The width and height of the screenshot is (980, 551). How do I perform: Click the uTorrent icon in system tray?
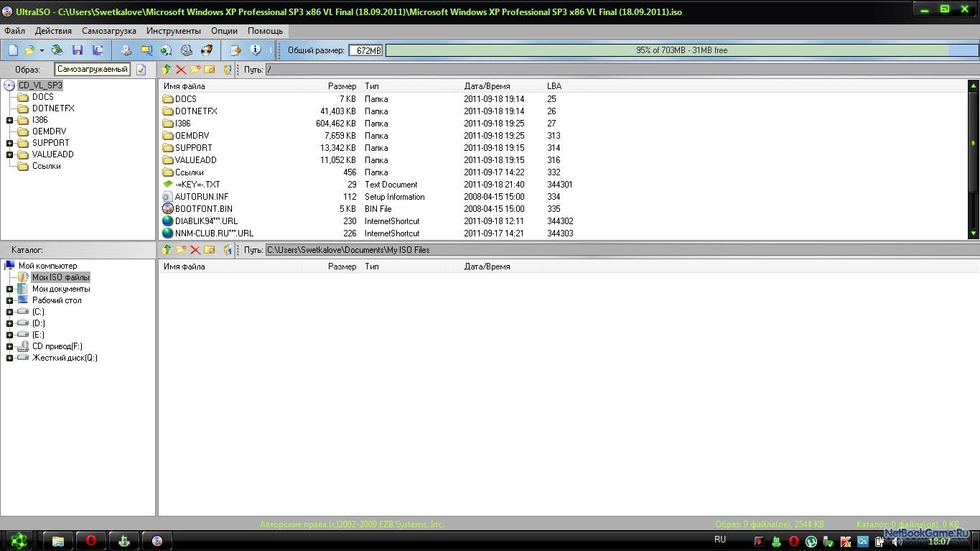811,542
